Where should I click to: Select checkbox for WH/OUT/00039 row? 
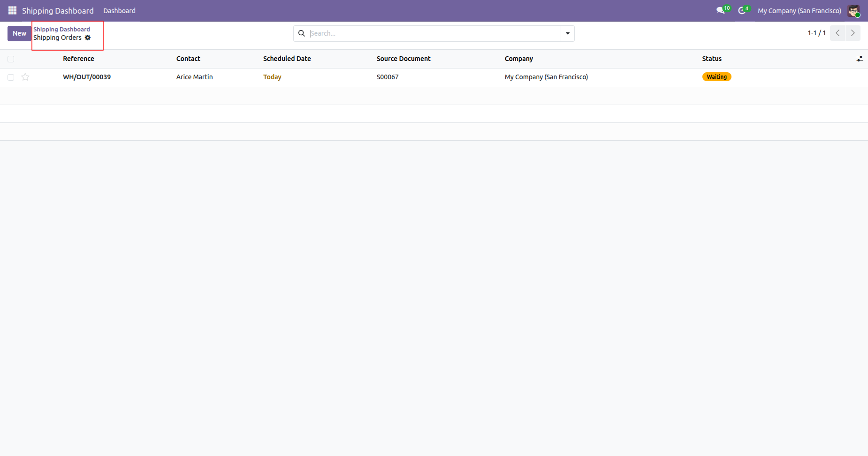point(11,77)
